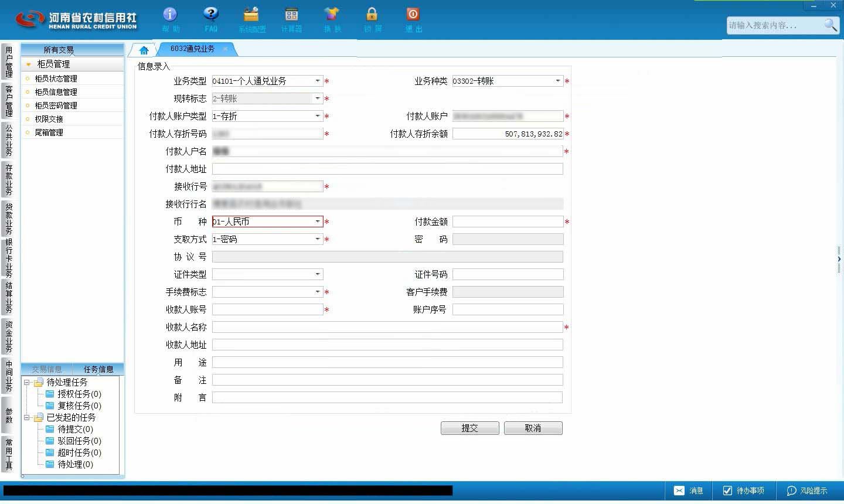Viewport: 844px width, 504px height.
Task: Collapse the 柜员管理 section
Action: click(28, 64)
